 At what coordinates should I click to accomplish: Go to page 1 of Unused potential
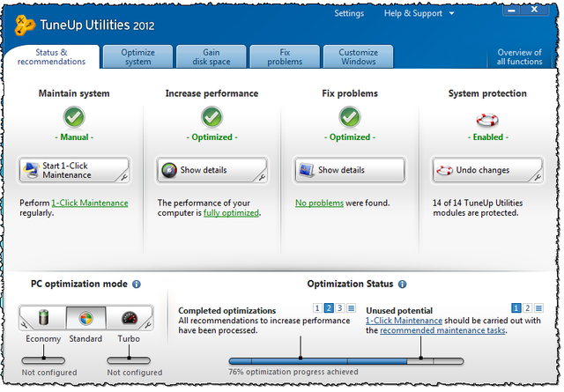pos(516,308)
